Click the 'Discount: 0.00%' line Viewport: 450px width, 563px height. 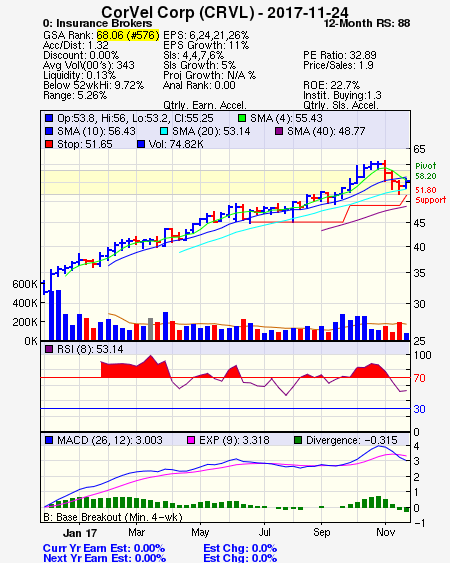(81, 55)
